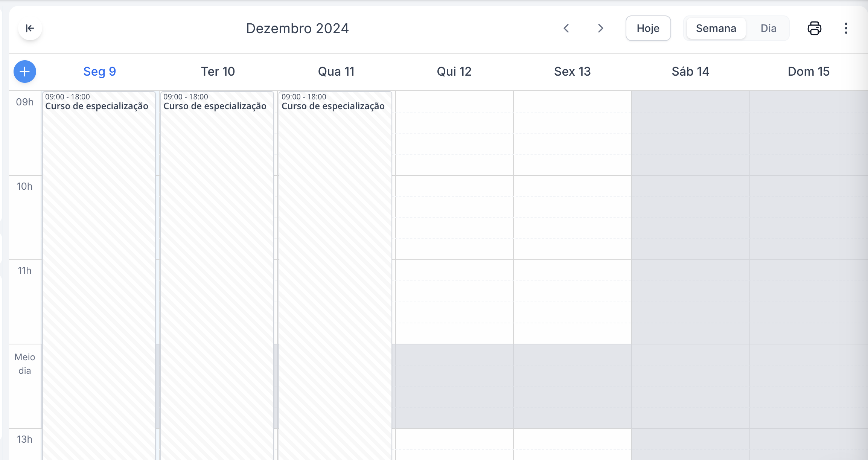Open the three-dot more options menu

point(846,28)
